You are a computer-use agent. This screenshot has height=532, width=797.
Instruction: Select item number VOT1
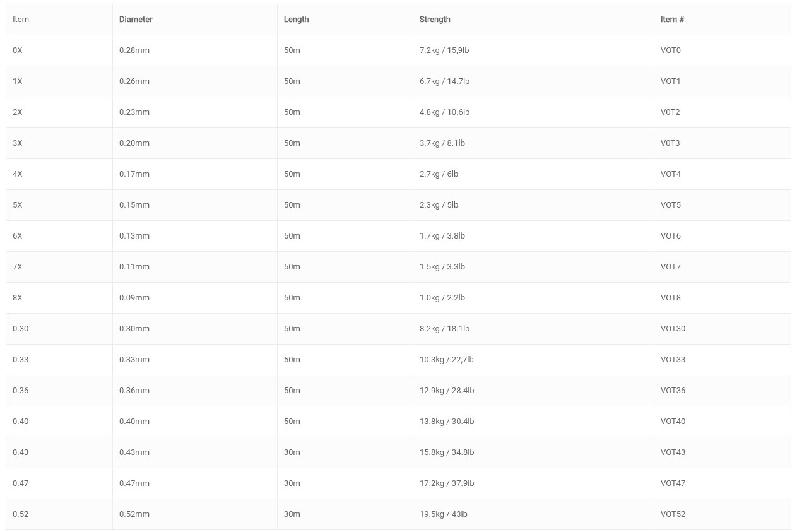671,81
